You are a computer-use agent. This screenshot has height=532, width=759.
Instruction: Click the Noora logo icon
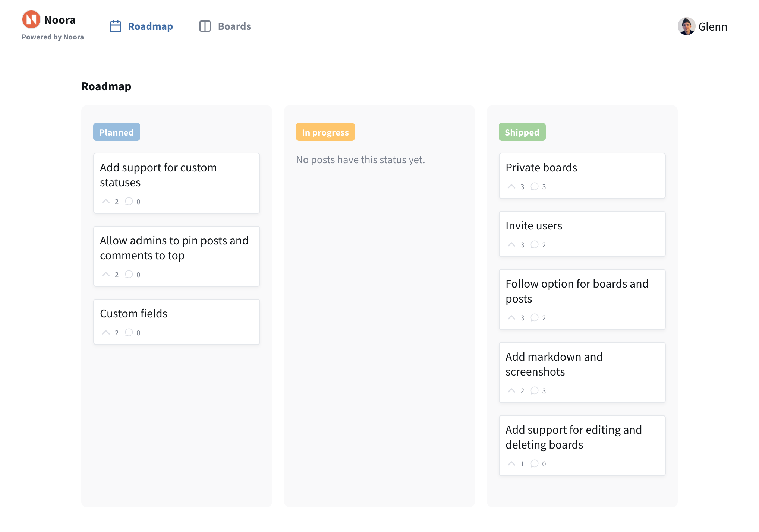(x=31, y=19)
